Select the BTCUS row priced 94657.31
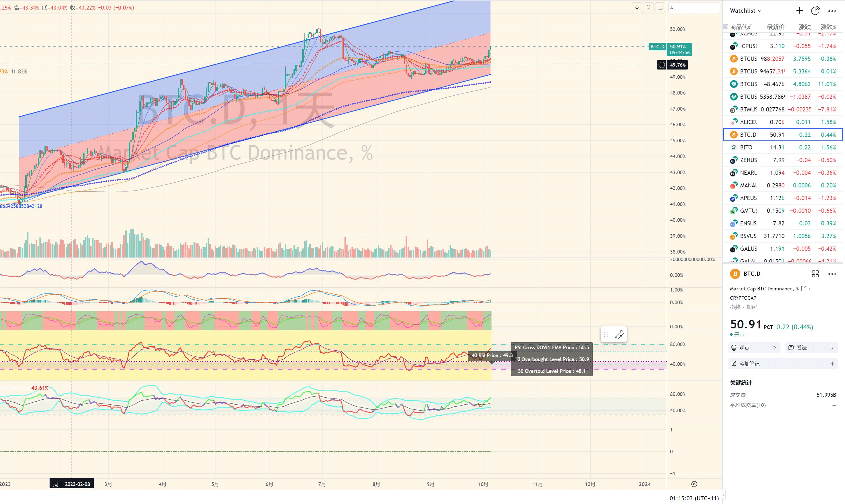845x504 pixels. pyautogui.click(x=783, y=71)
